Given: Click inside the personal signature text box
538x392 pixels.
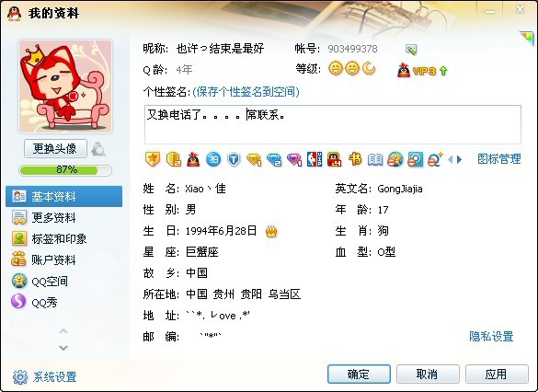Looking at the screenshot, I should tap(333, 124).
